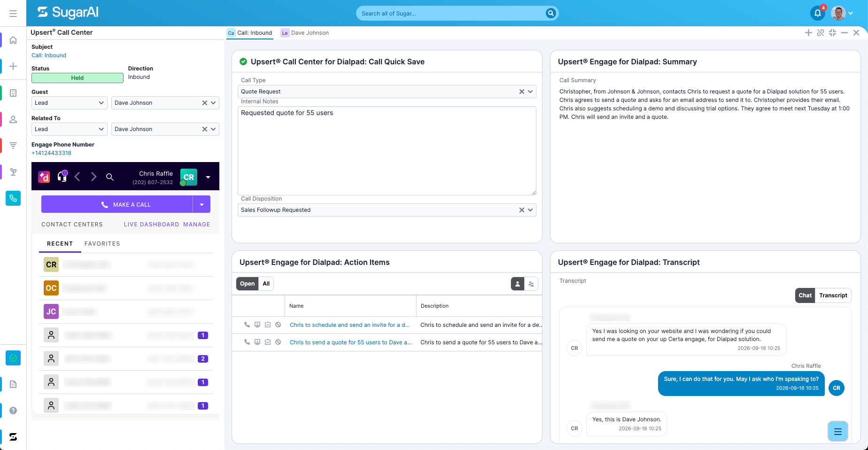868x450 pixels.
Task: Clear the Sales Followup Requested disposition
Action: tap(521, 210)
